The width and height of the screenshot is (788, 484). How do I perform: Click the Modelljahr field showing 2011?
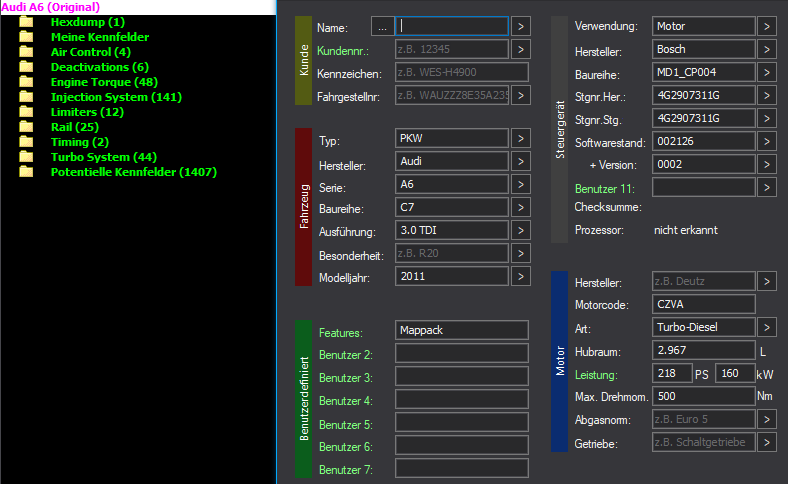click(452, 276)
